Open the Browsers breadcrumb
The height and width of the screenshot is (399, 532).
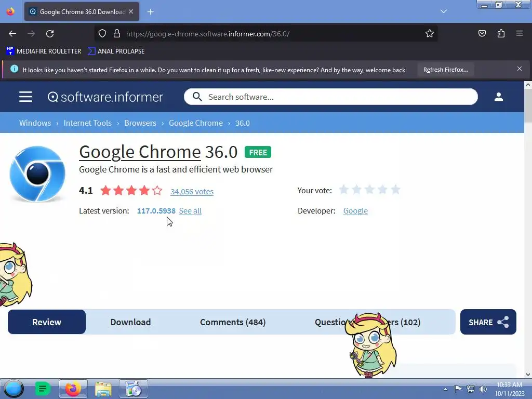140,123
